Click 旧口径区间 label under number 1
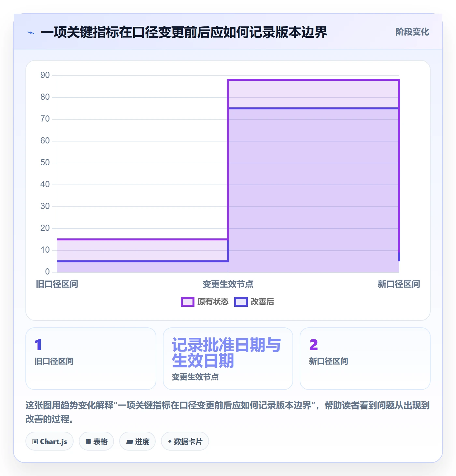The image size is (456, 476). point(54,361)
